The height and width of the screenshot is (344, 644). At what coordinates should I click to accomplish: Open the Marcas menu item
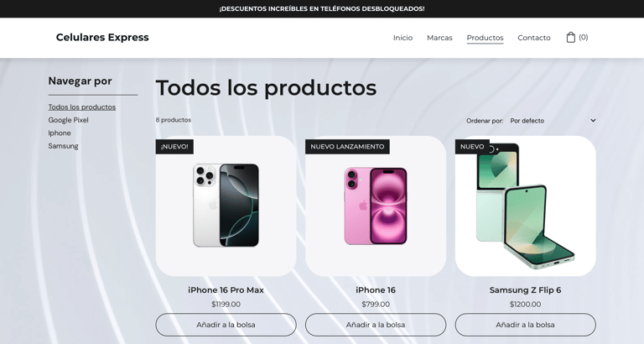pos(439,38)
